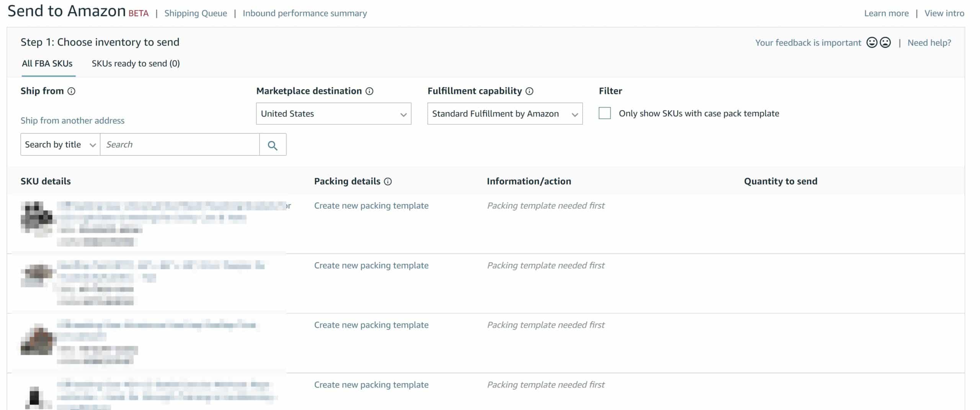Click Create new packing template for second SKU
The image size is (980, 410).
[x=371, y=265]
